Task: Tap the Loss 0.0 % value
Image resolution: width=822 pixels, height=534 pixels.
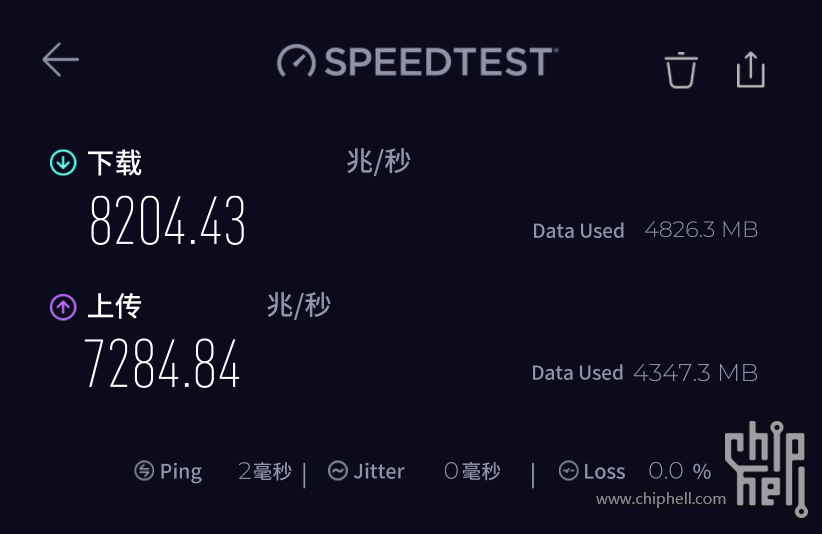Action: pos(680,471)
